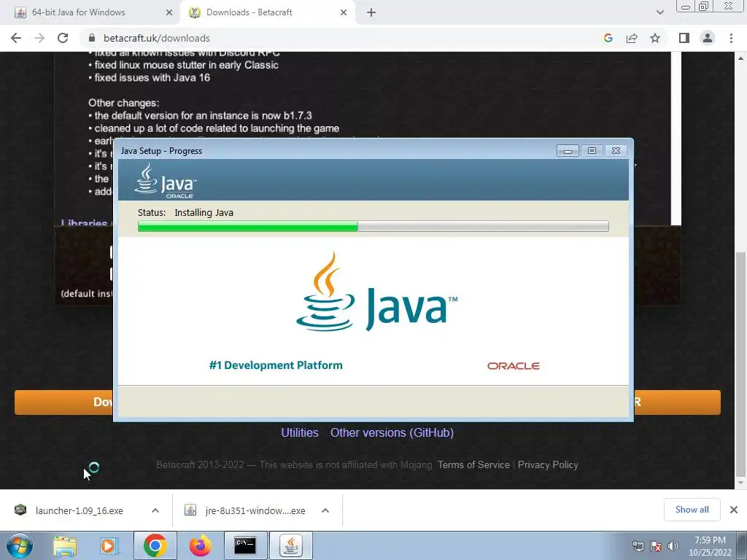
Task: Close the Java Setup - Progress window
Action: tap(616, 151)
